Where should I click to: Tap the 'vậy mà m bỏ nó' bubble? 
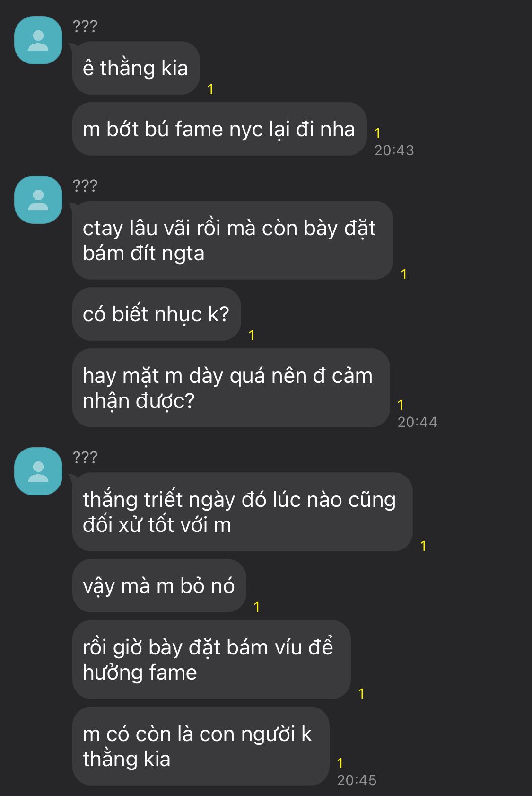159,585
